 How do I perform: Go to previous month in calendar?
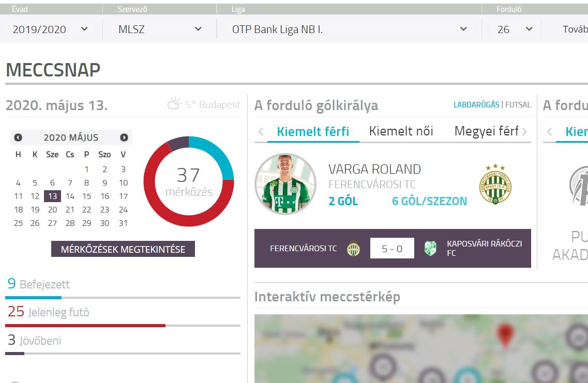point(18,137)
